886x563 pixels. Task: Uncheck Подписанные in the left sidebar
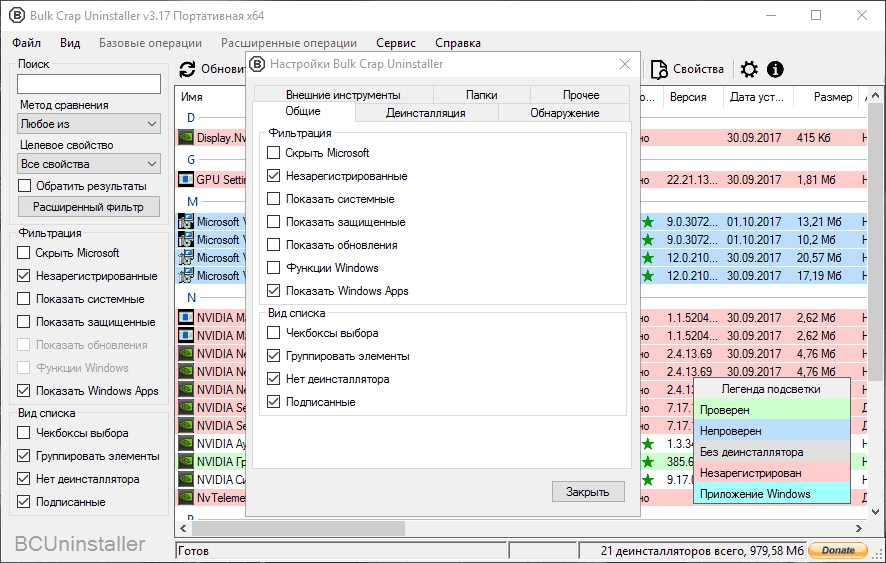(x=24, y=501)
